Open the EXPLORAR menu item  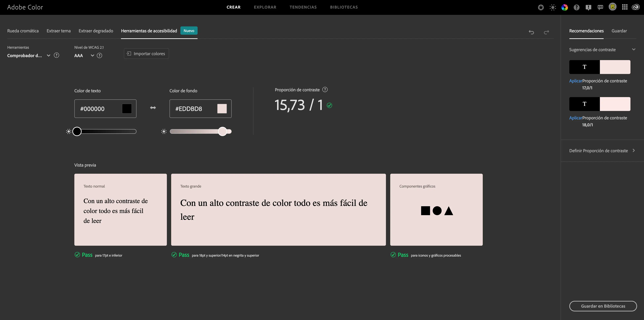click(265, 7)
